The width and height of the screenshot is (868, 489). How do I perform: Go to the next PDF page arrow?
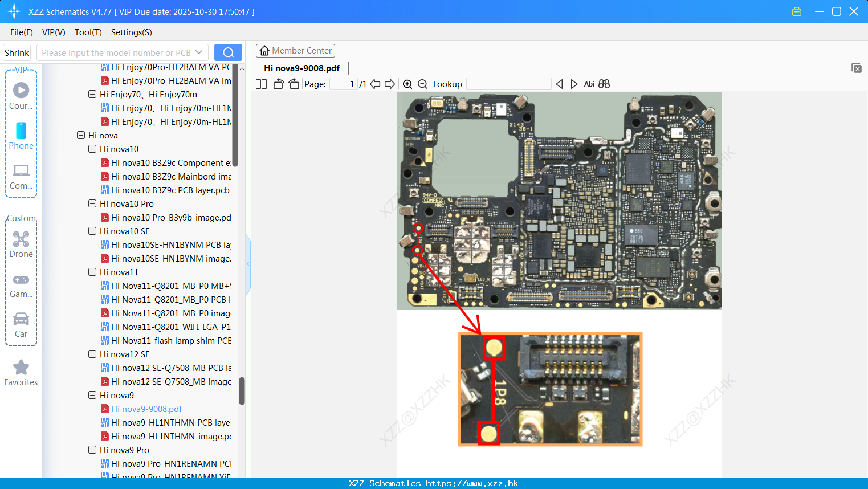pos(390,84)
